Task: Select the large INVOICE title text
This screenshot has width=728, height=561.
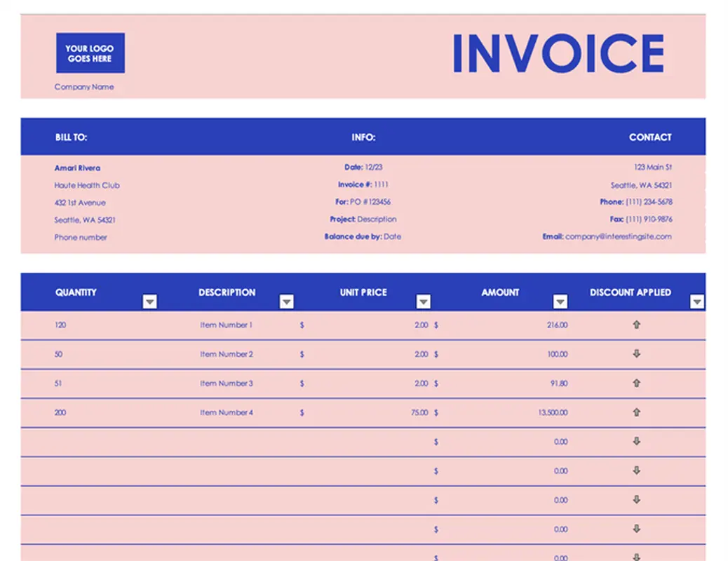Action: (558, 54)
